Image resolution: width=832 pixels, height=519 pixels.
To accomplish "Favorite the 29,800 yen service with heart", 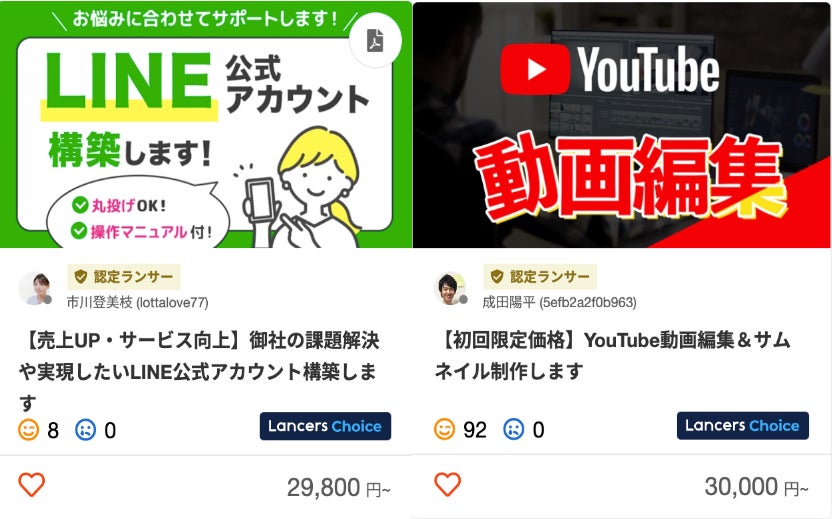I will [x=32, y=485].
